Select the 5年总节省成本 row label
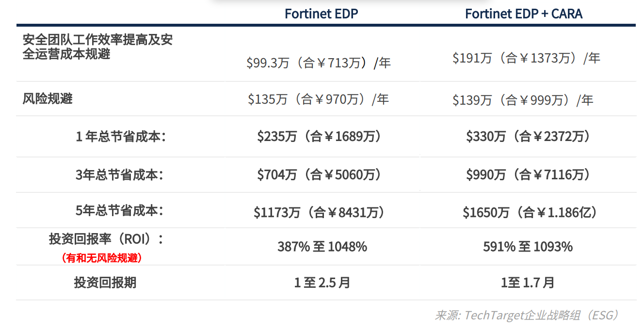The height and width of the screenshot is (330, 644). pos(119,211)
